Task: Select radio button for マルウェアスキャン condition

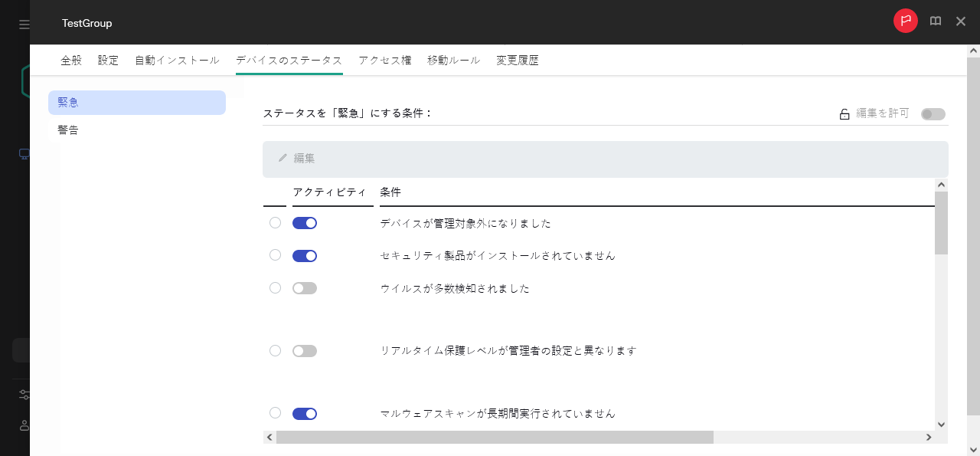Action: pyautogui.click(x=275, y=412)
